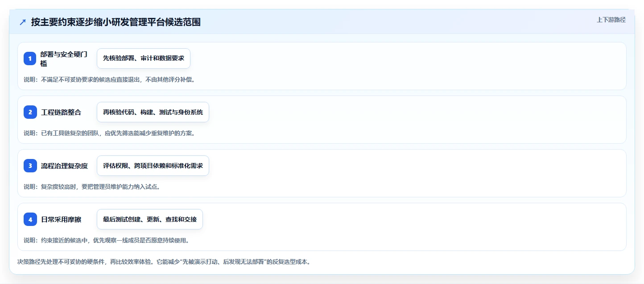This screenshot has width=644, height=284.
Task: Select step badge number 3
Action: [30, 166]
